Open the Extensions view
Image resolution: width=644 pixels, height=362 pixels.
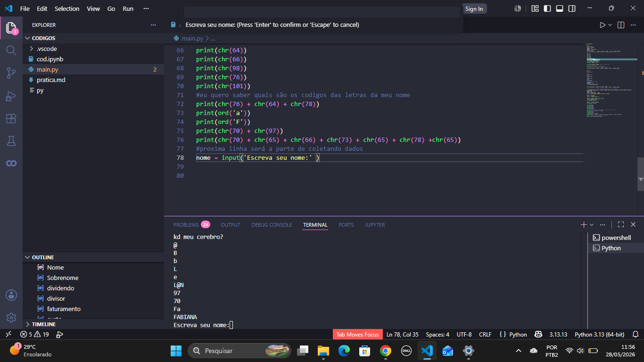point(11,118)
